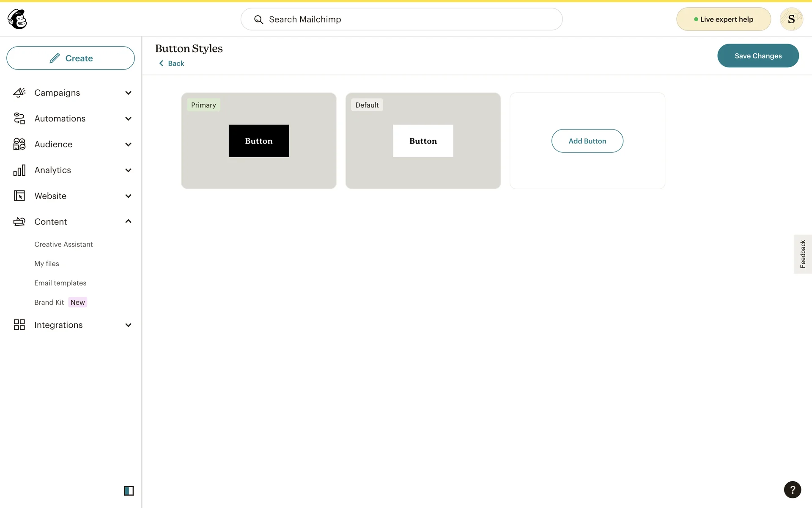The image size is (812, 508).
Task: Collapse the Content section chevron
Action: point(128,221)
